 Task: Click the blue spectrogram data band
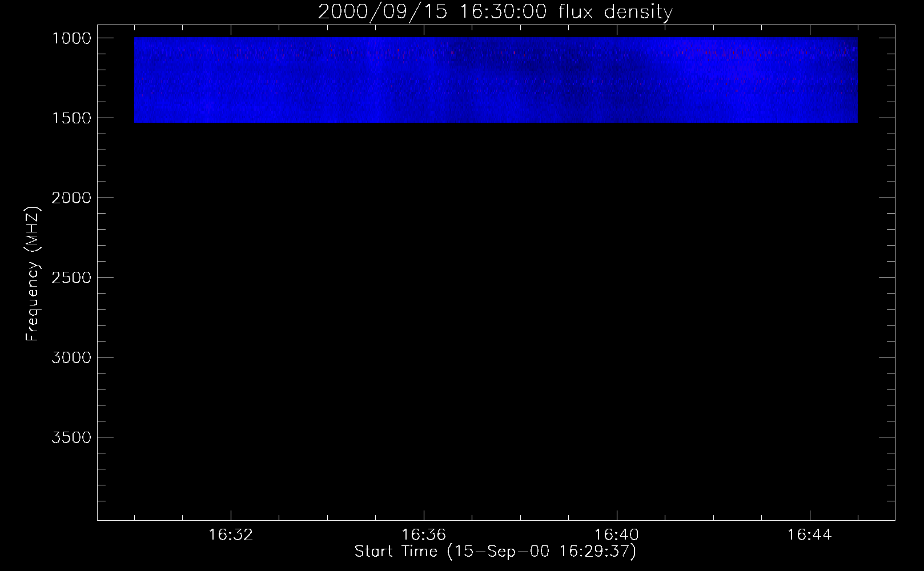(496, 80)
